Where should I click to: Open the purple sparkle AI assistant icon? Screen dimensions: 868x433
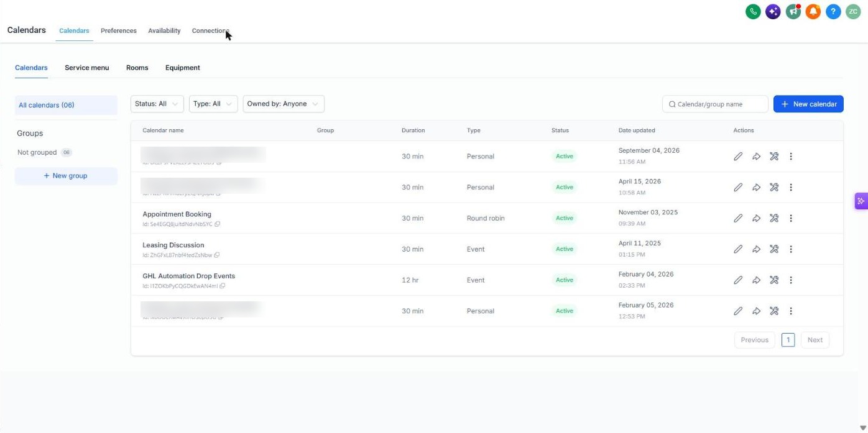click(x=773, y=11)
